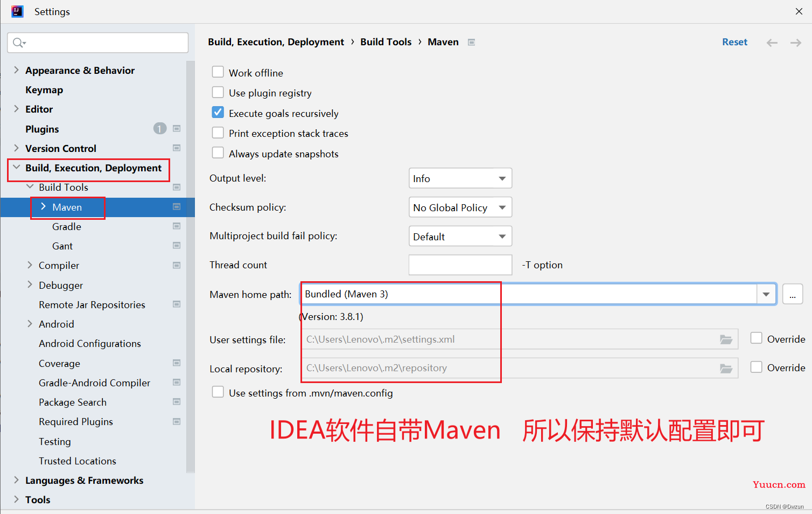Click the project settings icon on Version Control row
The height and width of the screenshot is (514, 812).
(177, 148)
